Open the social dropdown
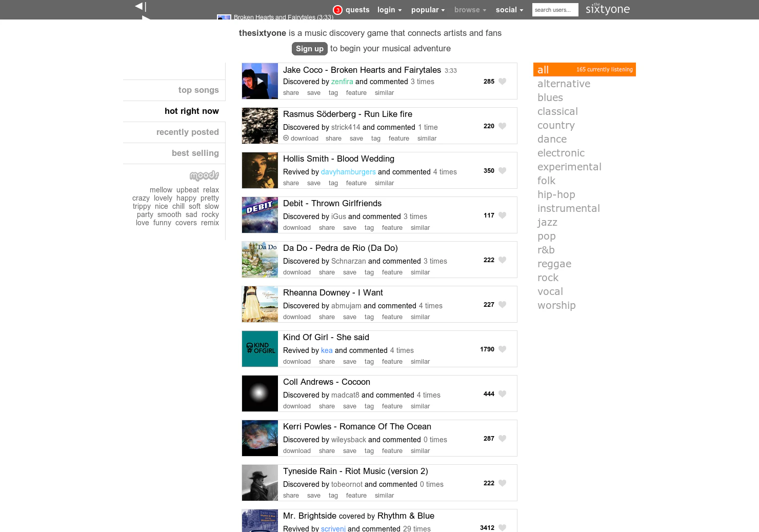Screen dimensions: 759x532 pyautogui.click(x=509, y=10)
